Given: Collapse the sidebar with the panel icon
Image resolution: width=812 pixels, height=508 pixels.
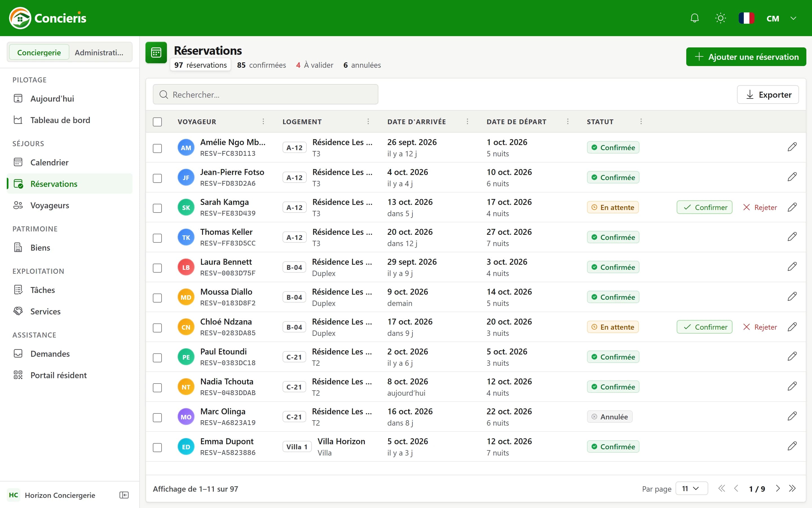Looking at the screenshot, I should (x=124, y=495).
